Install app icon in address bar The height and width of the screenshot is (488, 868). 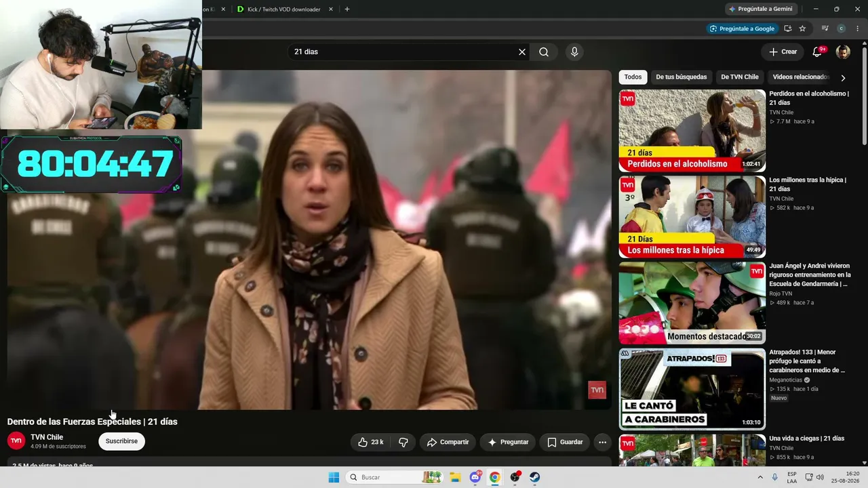coord(787,28)
